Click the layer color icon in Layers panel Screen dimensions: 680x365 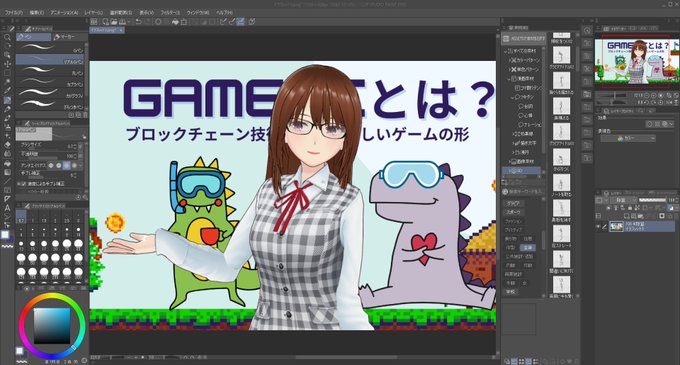[x=670, y=208]
